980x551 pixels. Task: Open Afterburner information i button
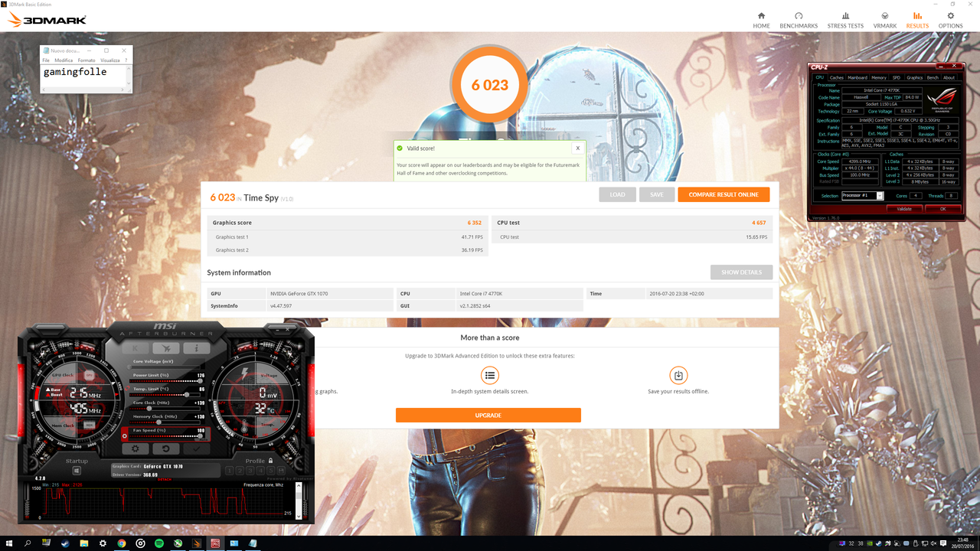(x=196, y=348)
